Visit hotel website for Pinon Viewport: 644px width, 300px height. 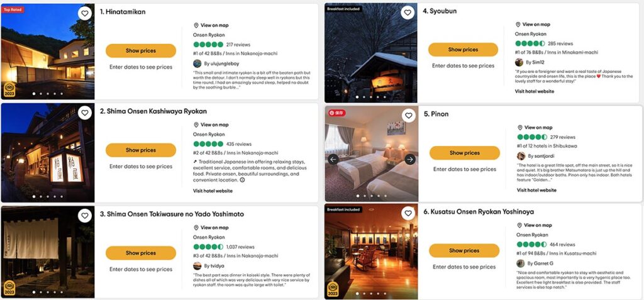pos(536,191)
